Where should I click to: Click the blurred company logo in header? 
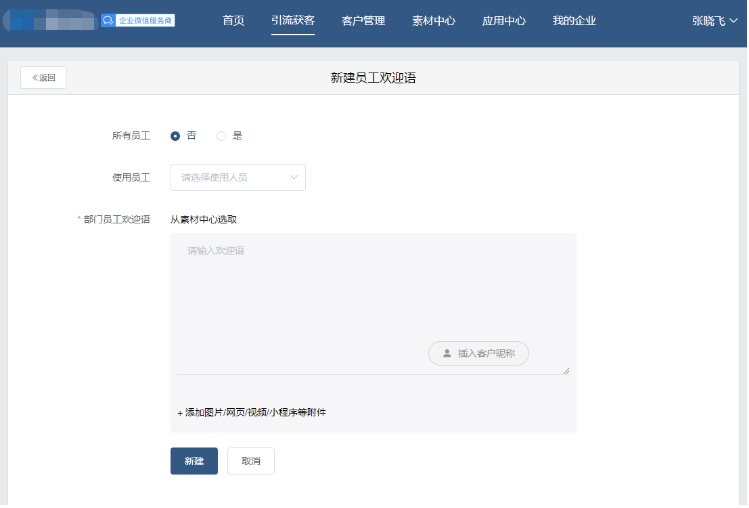[50, 20]
